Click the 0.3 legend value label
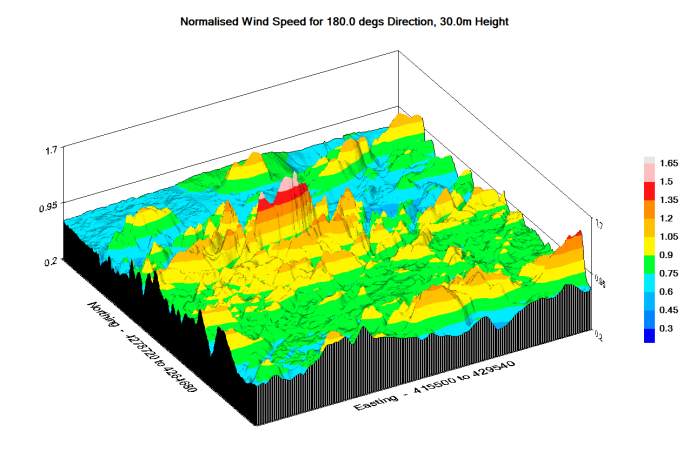 click(668, 327)
